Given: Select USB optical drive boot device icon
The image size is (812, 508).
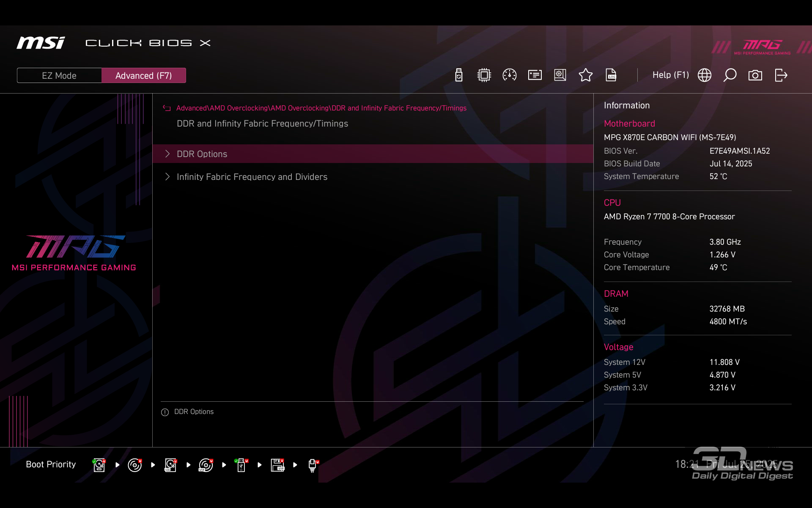Looking at the screenshot, I should click(206, 465).
